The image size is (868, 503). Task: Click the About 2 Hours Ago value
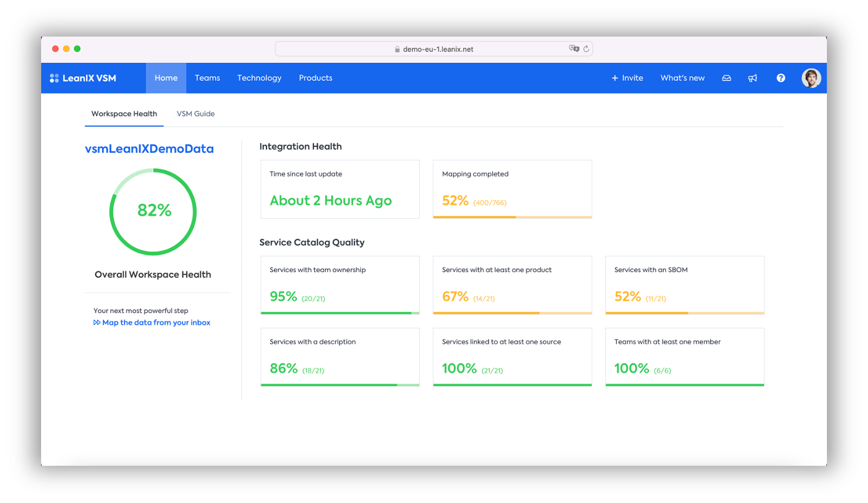click(331, 201)
